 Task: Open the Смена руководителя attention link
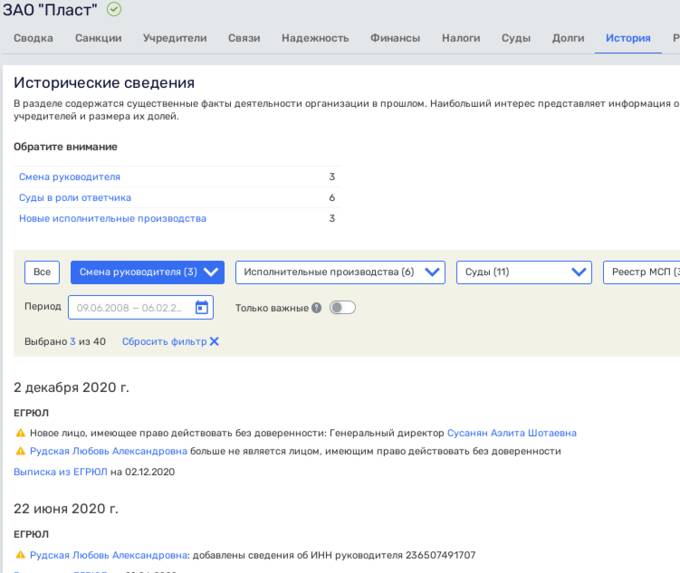69,177
